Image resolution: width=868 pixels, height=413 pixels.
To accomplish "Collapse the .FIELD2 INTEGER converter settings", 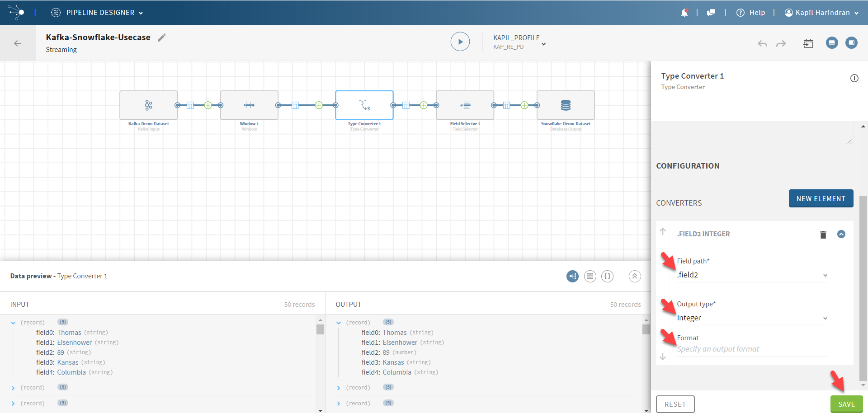I will [841, 235].
